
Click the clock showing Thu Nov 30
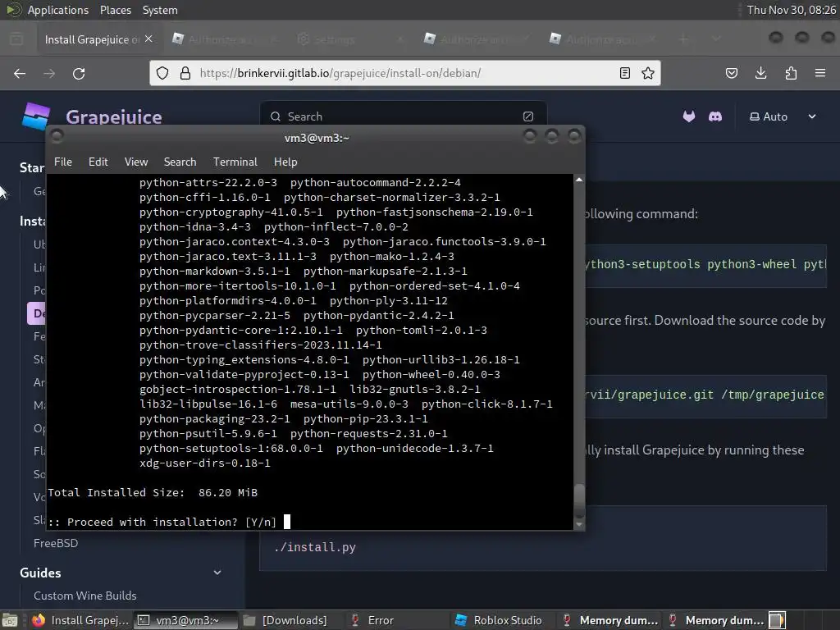point(792,10)
